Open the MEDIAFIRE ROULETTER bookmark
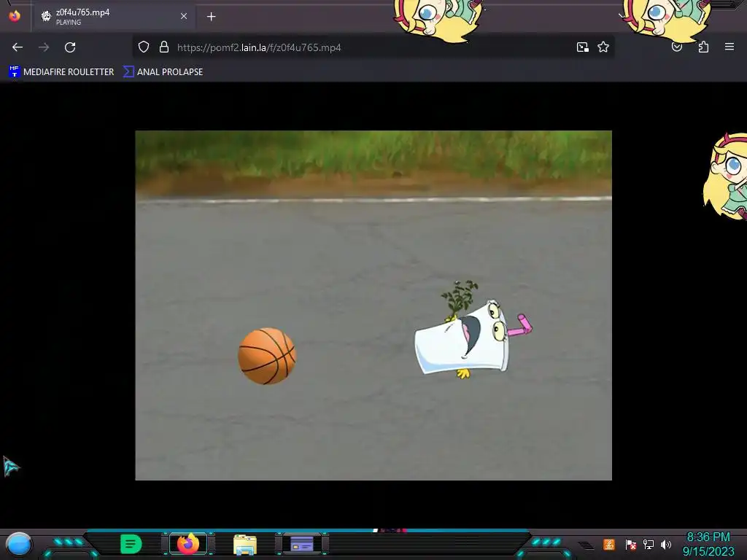 [x=61, y=72]
